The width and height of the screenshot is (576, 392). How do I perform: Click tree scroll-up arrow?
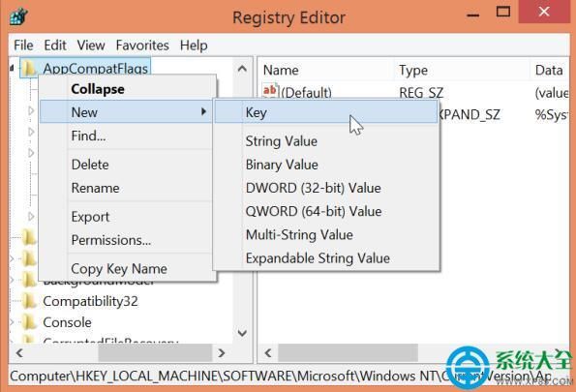coord(242,69)
